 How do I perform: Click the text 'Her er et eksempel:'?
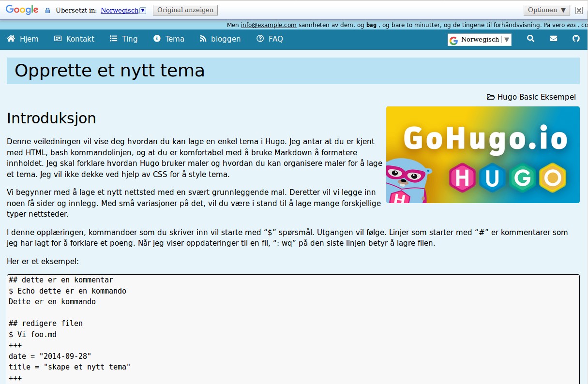(43, 262)
